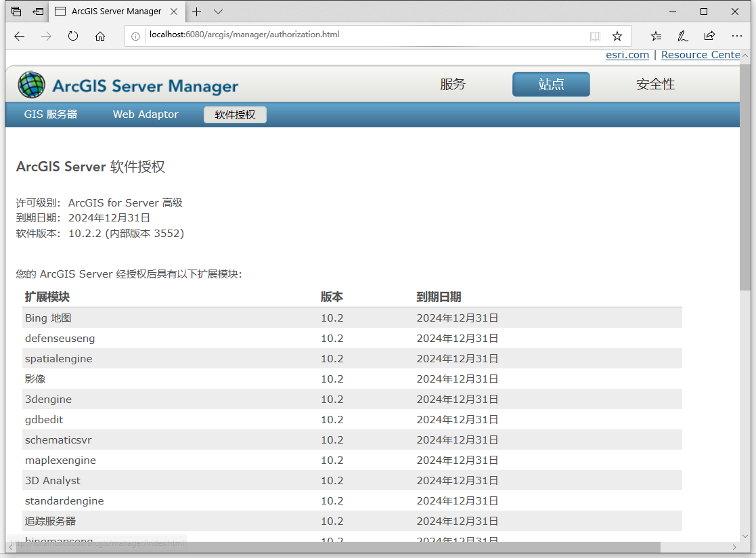
Task: Click the vertical scrollbar down arrow
Action: click(745, 536)
